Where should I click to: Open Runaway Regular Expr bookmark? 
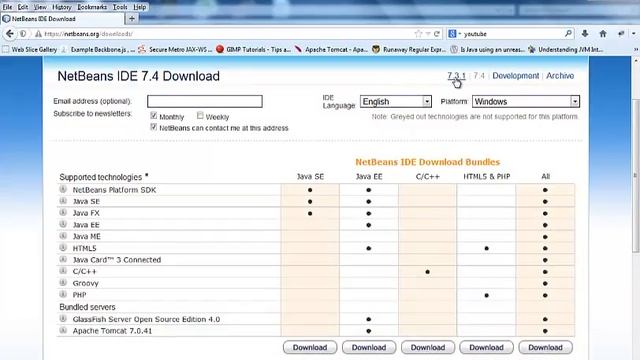[x=409, y=49]
